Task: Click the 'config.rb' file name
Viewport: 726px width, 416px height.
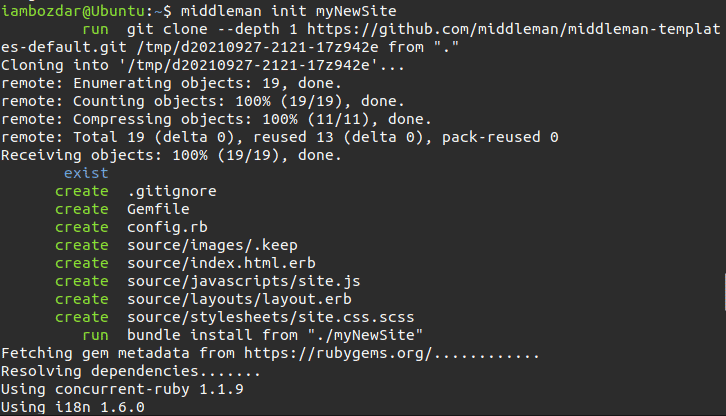Action: pyautogui.click(x=167, y=227)
